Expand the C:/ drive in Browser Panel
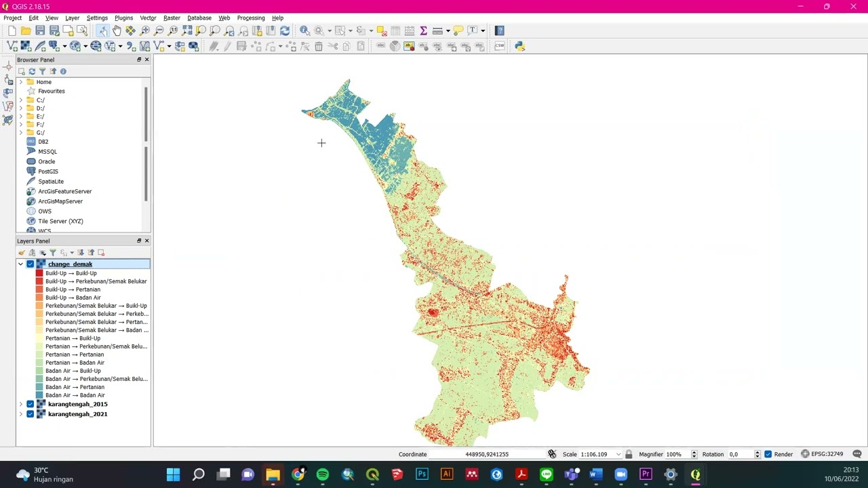Screen dimensions: 868x488 (x=20, y=100)
